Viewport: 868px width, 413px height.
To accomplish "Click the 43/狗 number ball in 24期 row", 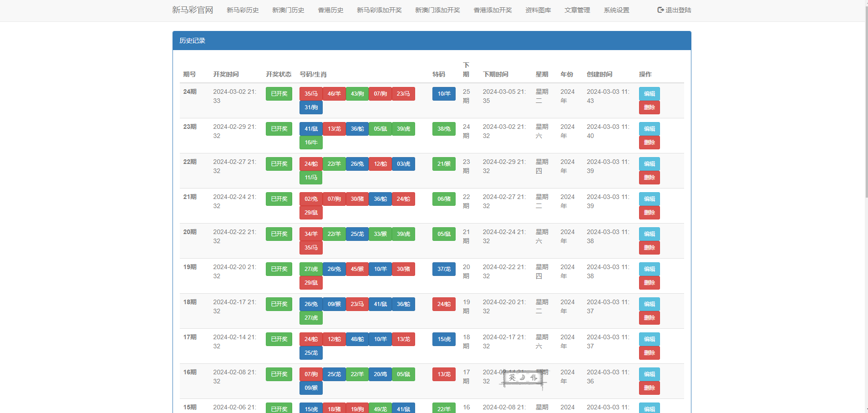I will (x=357, y=94).
